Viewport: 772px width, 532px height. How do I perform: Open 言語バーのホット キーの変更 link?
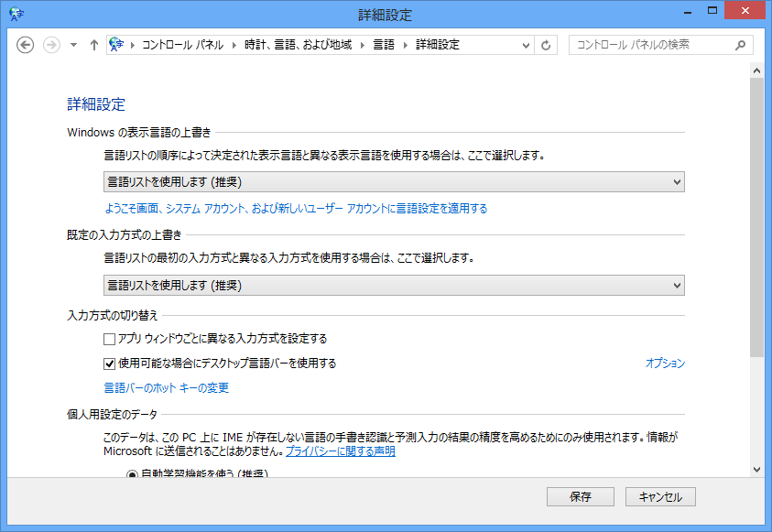coord(167,388)
